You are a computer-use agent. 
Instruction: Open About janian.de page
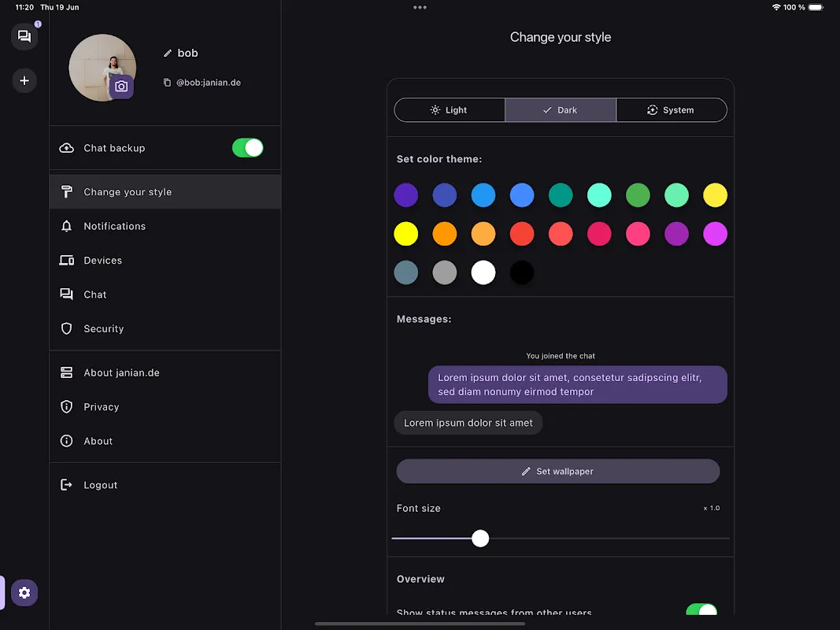pos(165,372)
